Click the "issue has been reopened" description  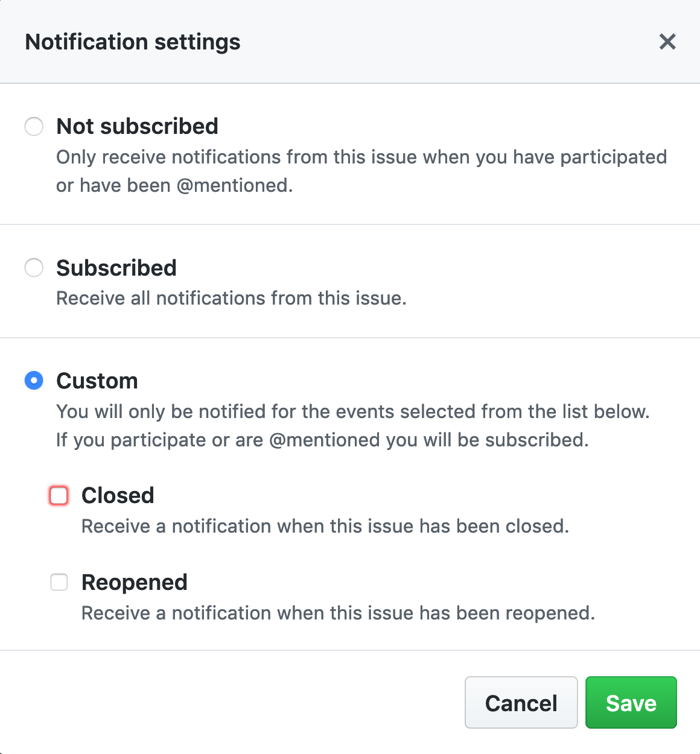[x=338, y=613]
